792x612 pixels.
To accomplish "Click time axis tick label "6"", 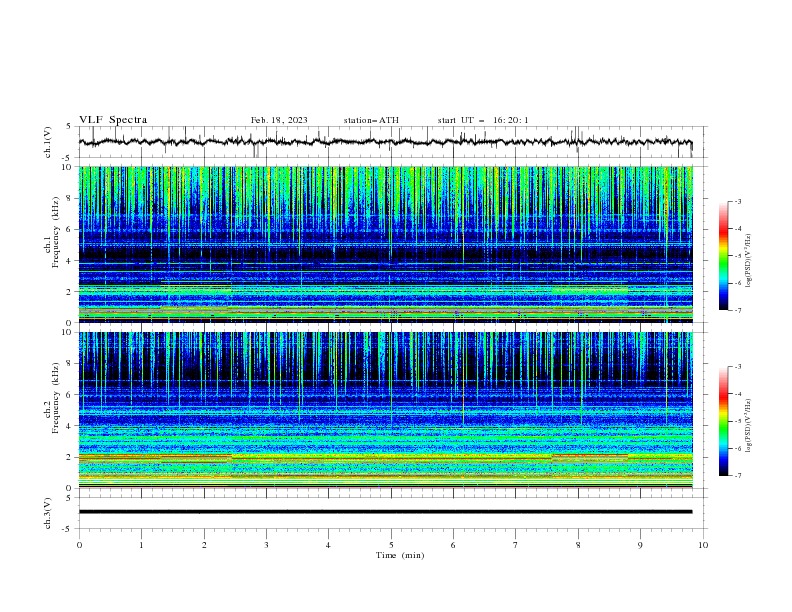I will click(453, 545).
